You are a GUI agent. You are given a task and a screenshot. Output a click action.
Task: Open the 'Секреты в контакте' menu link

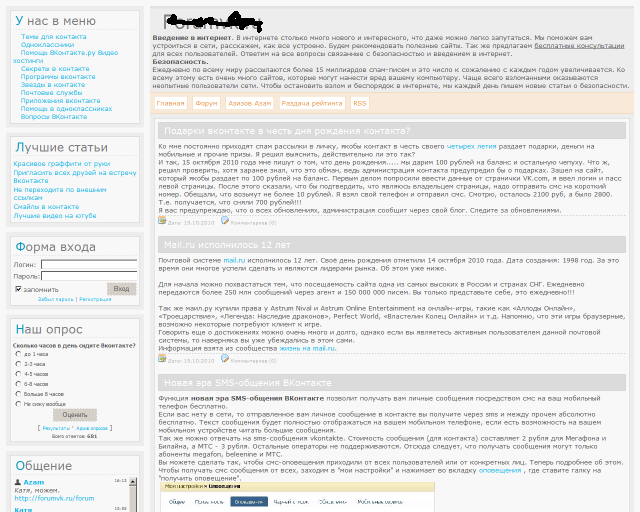55,68
